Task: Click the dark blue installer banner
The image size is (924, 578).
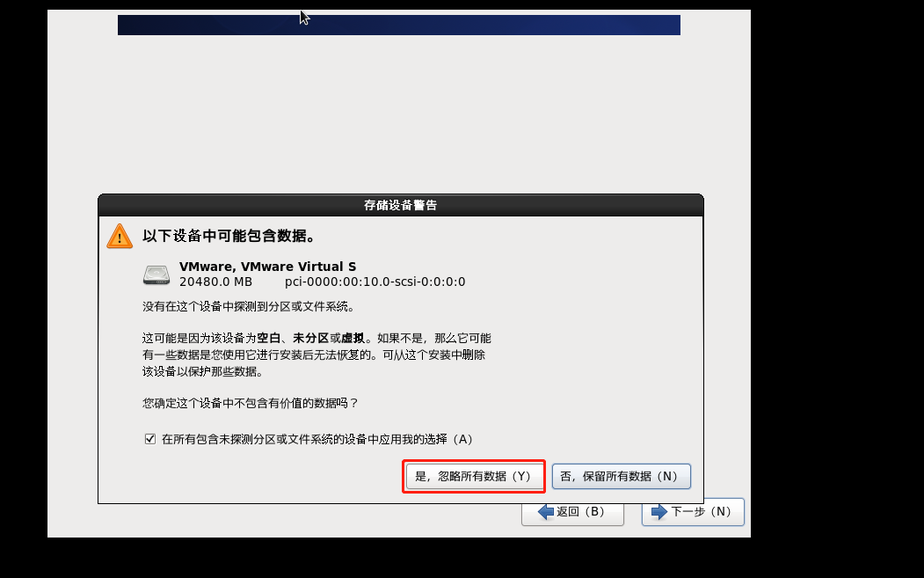Action: 399,25
